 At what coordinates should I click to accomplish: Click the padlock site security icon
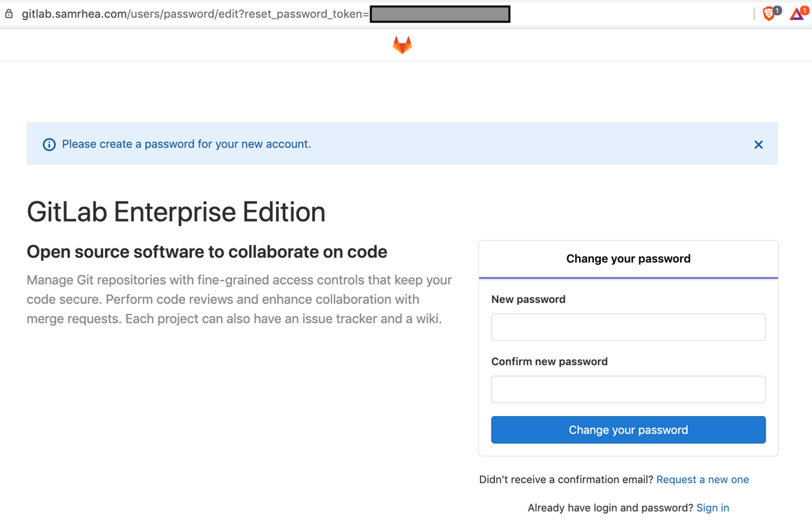[x=9, y=14]
